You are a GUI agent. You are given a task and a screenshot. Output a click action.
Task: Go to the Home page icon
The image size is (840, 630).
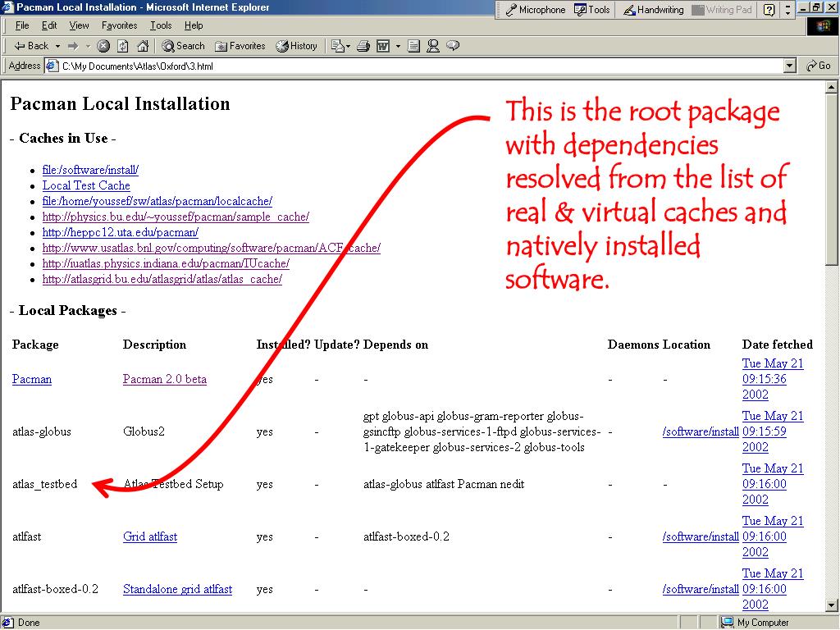coord(143,46)
